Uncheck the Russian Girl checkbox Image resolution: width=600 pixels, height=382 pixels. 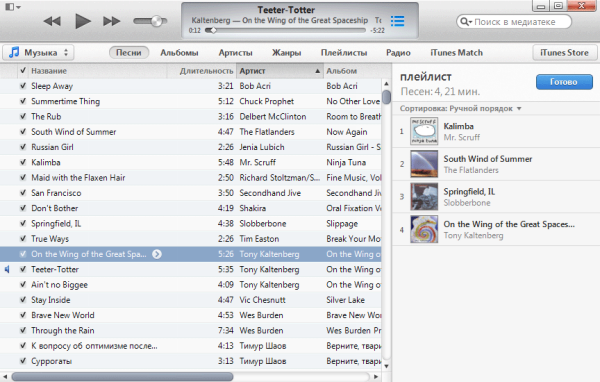tap(23, 147)
